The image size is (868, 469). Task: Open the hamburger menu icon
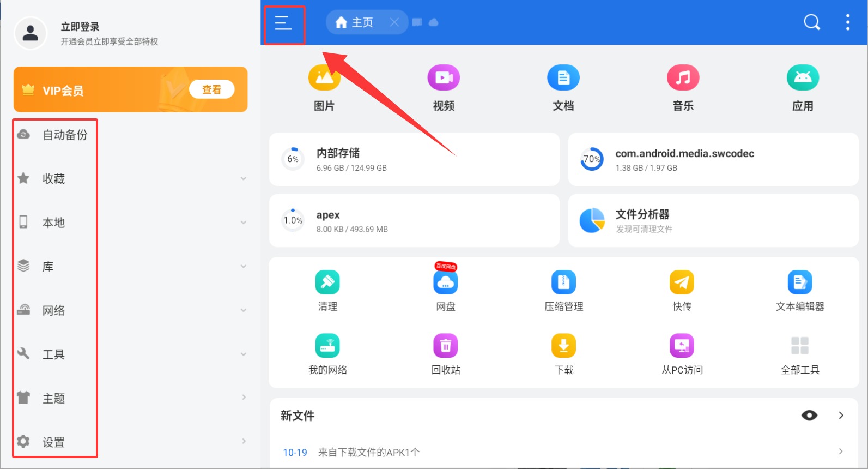[283, 23]
